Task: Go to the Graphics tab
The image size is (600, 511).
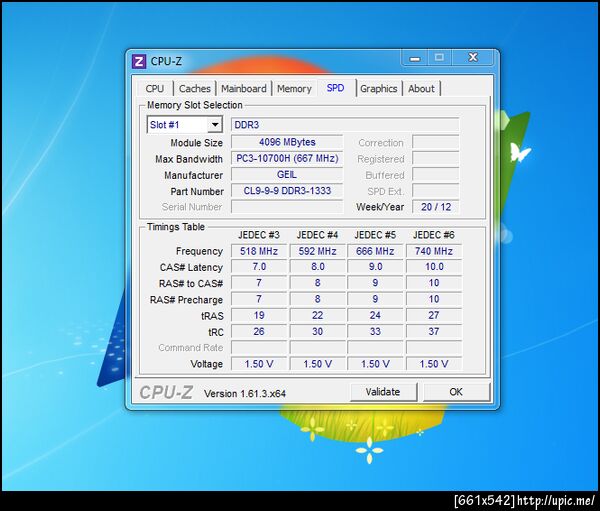Action: pyautogui.click(x=378, y=89)
